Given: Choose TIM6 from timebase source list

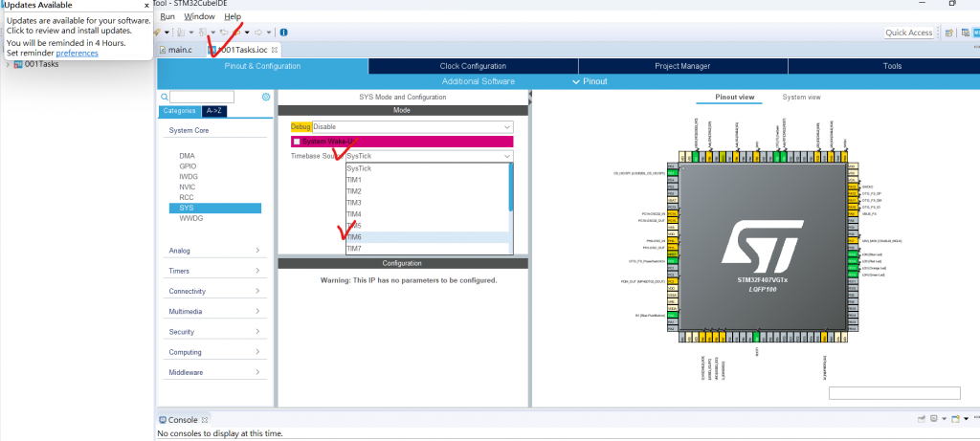Looking at the screenshot, I should point(428,237).
